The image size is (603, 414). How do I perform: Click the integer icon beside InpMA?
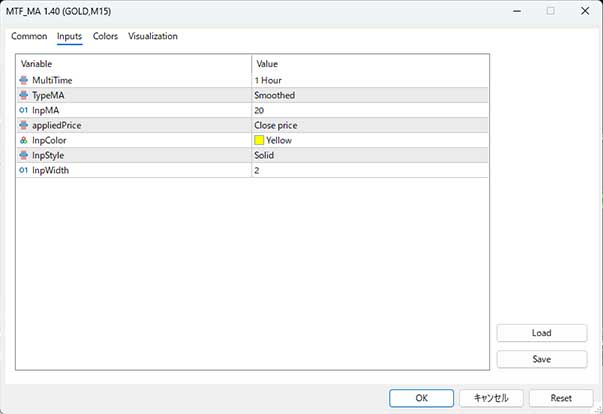tap(23, 110)
